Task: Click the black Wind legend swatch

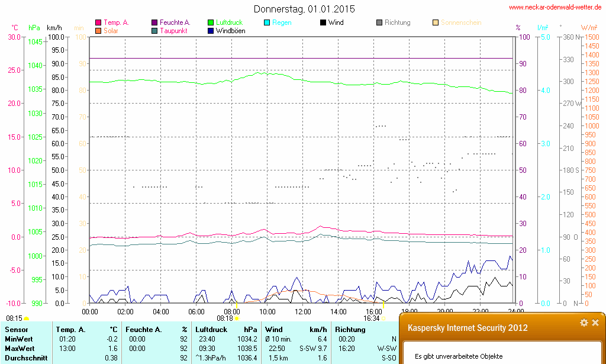Action: 323,23
